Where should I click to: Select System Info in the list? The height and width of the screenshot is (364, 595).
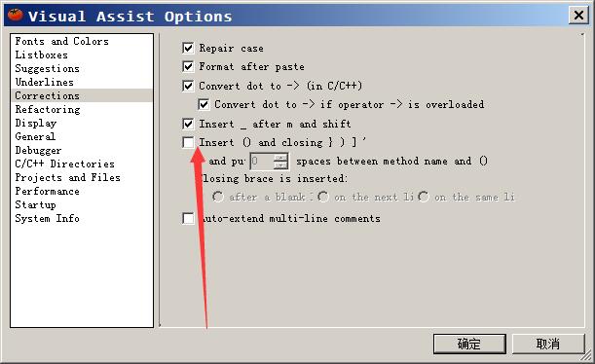[x=48, y=218]
